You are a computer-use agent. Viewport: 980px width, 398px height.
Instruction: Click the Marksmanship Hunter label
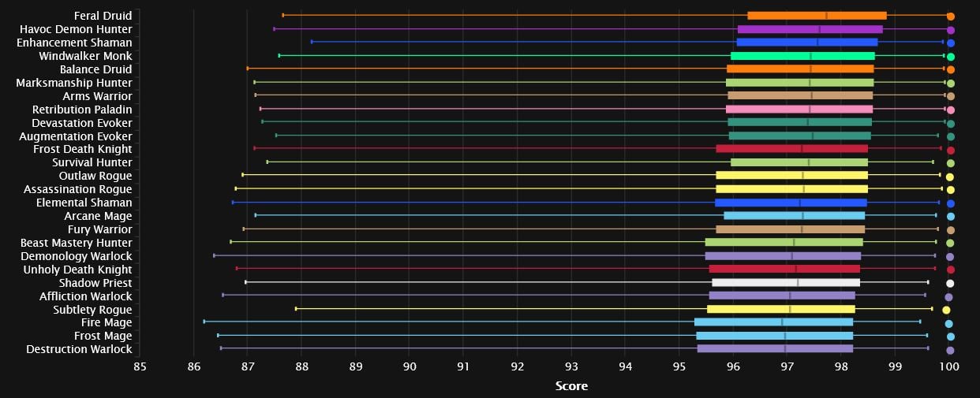pyautogui.click(x=74, y=83)
